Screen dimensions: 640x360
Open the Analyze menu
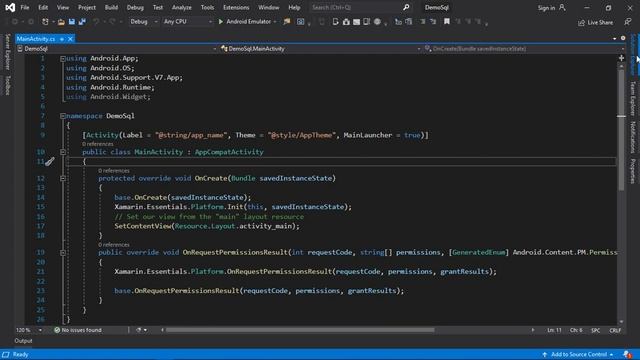click(182, 7)
